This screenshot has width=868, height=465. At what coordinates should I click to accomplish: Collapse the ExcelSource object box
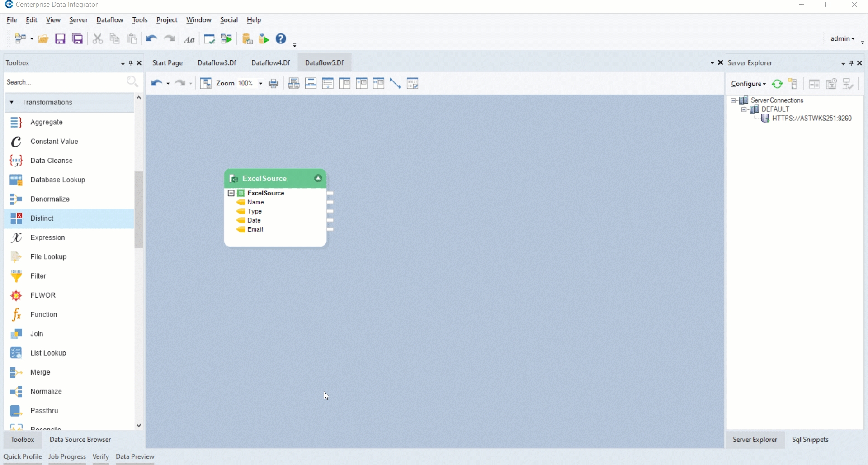click(318, 179)
